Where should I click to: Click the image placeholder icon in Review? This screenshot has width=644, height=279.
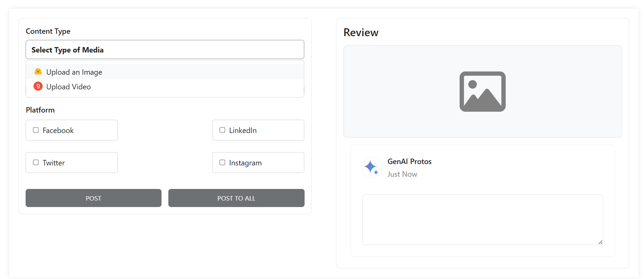coord(482,91)
